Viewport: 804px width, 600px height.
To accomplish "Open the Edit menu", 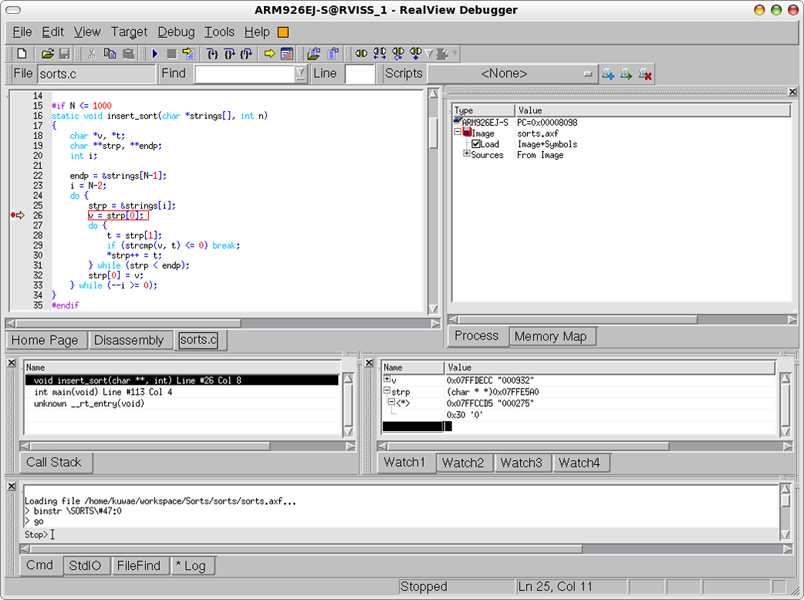I will click(53, 32).
